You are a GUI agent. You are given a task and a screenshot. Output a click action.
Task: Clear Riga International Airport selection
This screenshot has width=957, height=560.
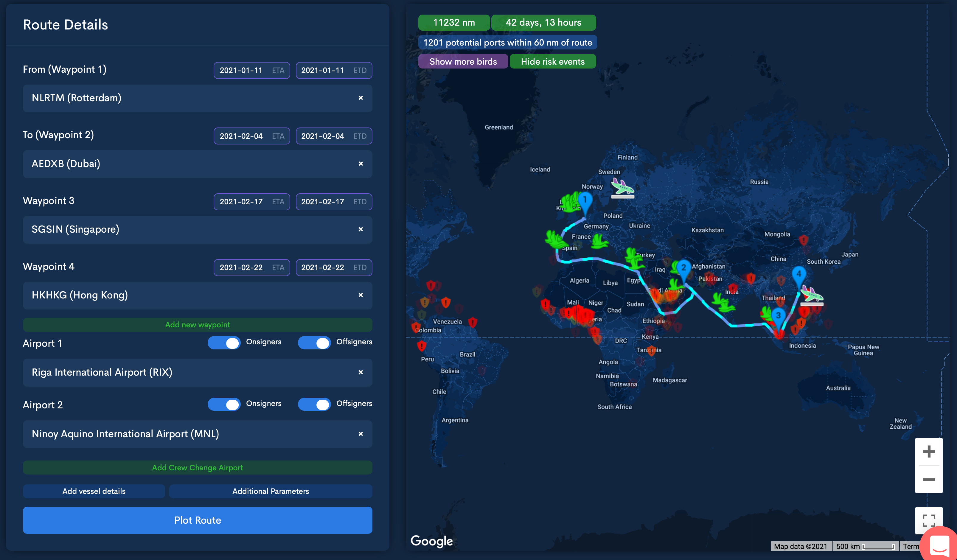[x=361, y=372]
